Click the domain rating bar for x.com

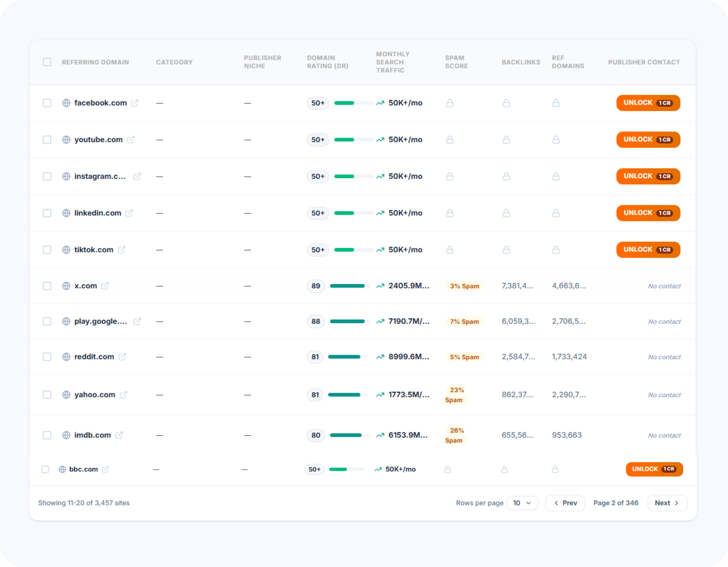(349, 286)
